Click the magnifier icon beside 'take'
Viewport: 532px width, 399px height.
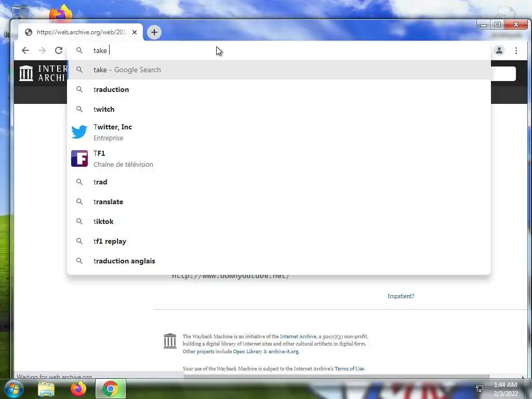click(x=79, y=50)
